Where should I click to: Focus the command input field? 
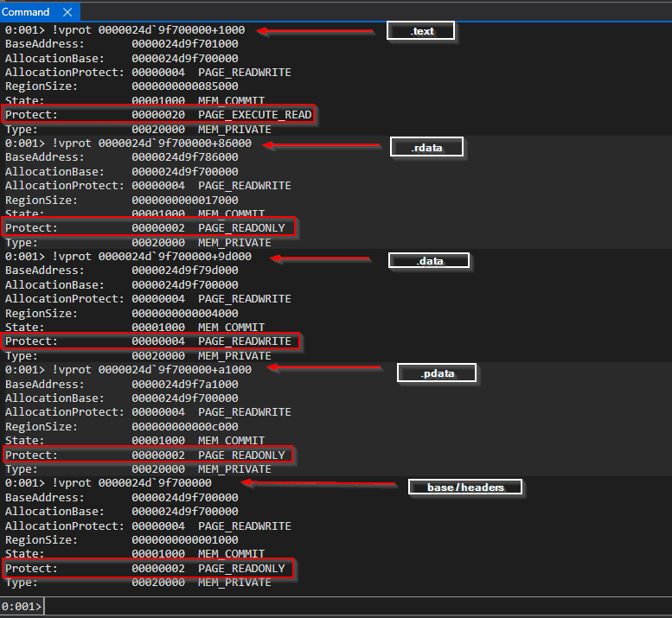pos(357,607)
